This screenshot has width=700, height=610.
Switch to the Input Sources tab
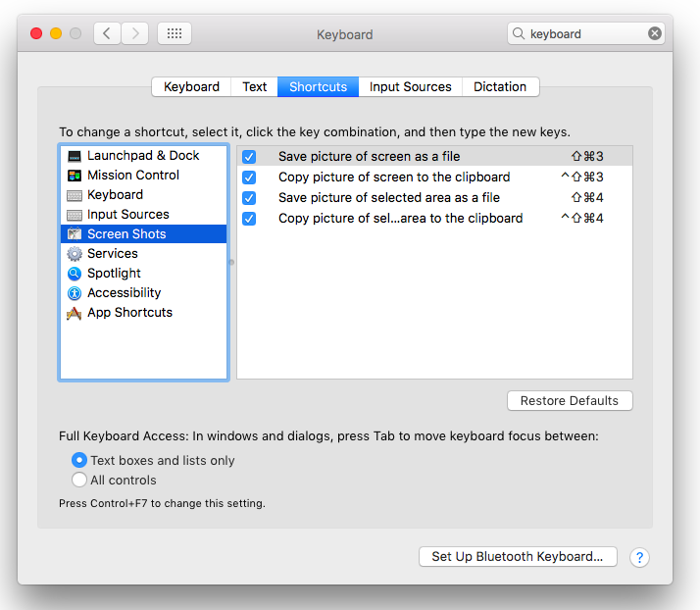click(x=410, y=87)
